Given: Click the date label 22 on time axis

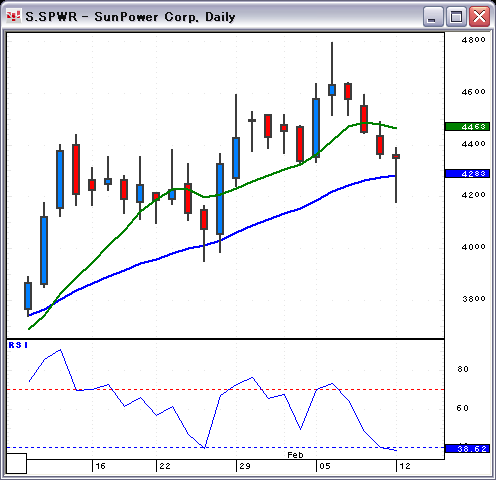Looking at the screenshot, I should pos(165,466).
